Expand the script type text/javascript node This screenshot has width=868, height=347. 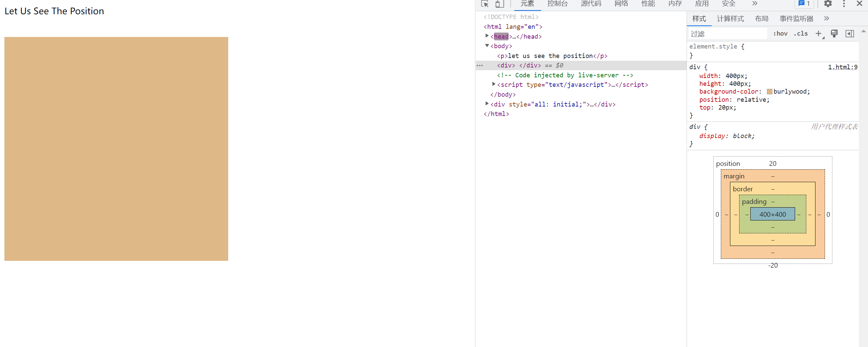tap(494, 84)
